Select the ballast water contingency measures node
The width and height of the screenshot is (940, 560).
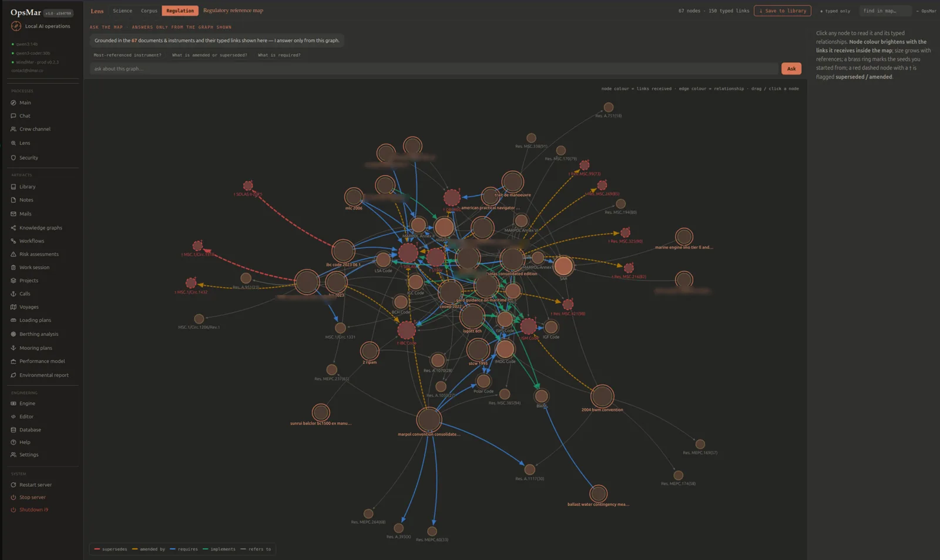click(598, 493)
